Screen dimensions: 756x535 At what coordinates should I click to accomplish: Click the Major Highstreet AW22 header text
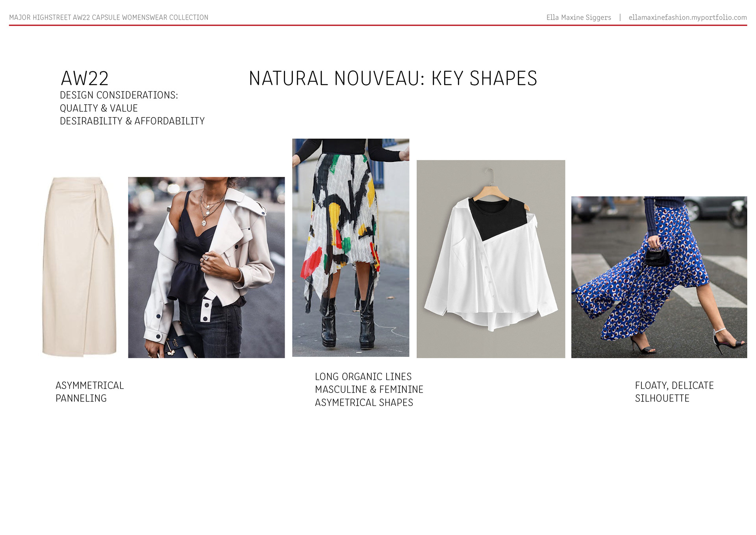[109, 17]
